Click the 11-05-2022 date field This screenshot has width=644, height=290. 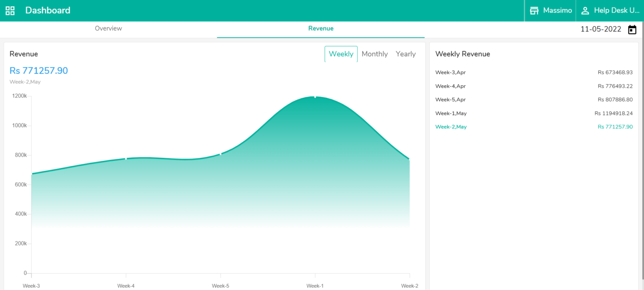(601, 29)
